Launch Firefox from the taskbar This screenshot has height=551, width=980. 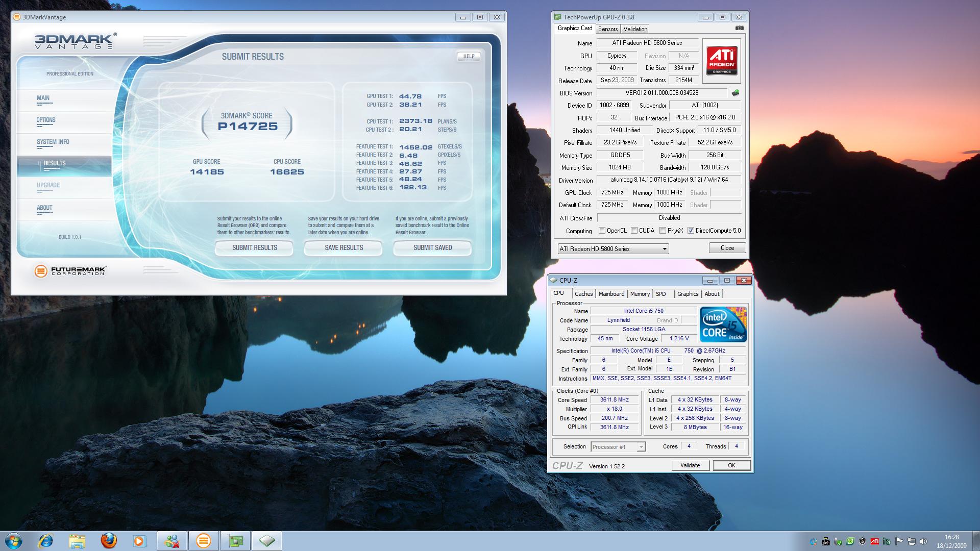(109, 541)
